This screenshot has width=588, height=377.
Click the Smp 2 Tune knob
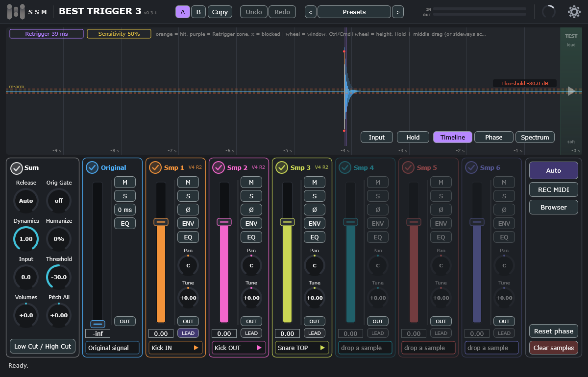(x=251, y=298)
